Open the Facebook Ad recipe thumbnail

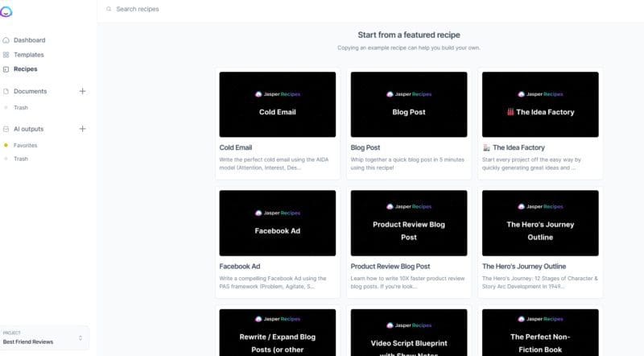(x=277, y=223)
